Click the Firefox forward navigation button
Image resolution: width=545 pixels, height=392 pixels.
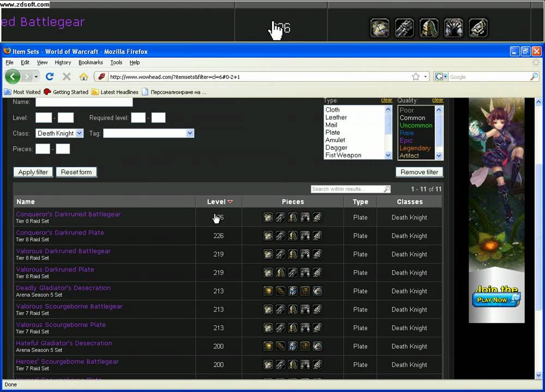pyautogui.click(x=27, y=76)
